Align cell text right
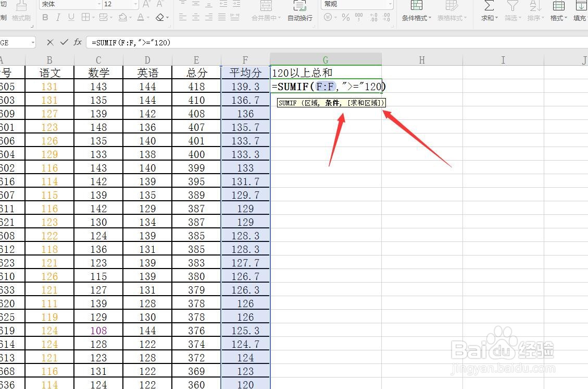Screen dimensions: 588x389 pyautogui.click(x=209, y=17)
